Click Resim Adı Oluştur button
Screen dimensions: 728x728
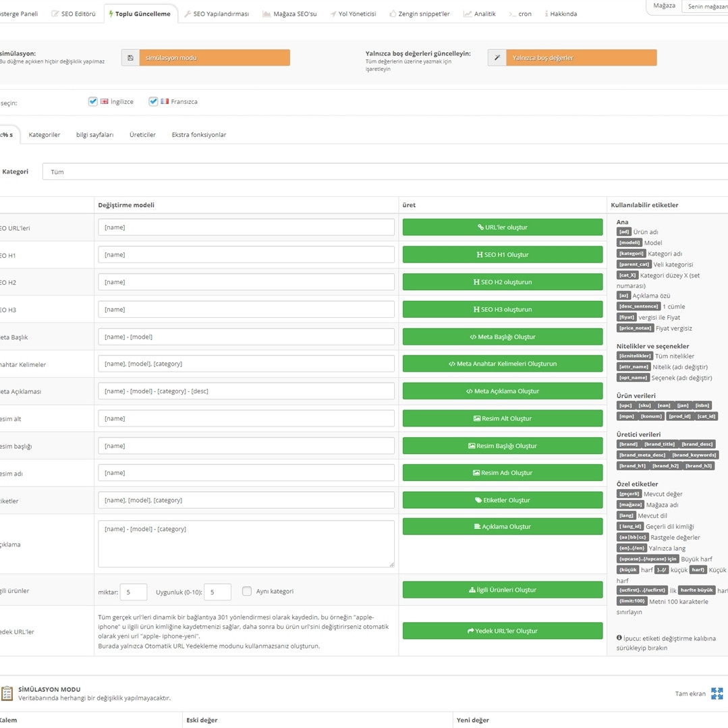[503, 473]
